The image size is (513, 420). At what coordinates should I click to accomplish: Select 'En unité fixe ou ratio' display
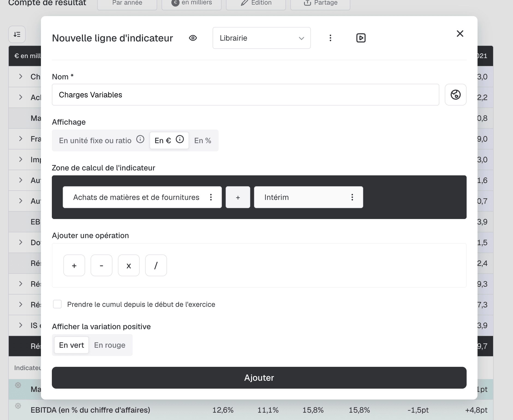click(95, 140)
